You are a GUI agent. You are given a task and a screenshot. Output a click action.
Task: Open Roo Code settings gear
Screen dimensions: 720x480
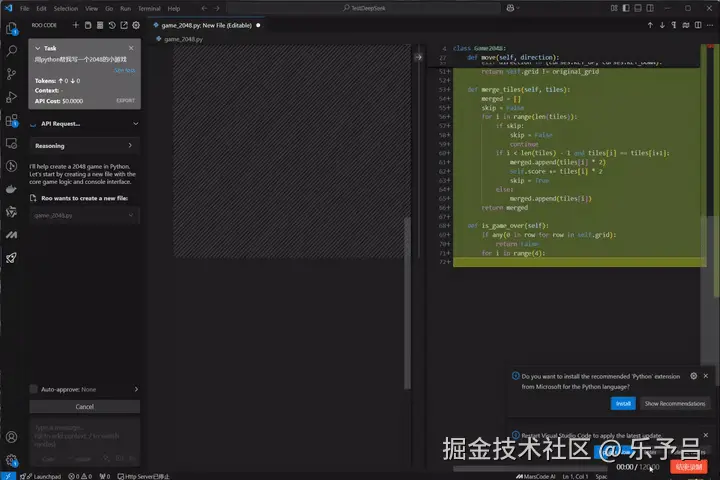point(136,25)
